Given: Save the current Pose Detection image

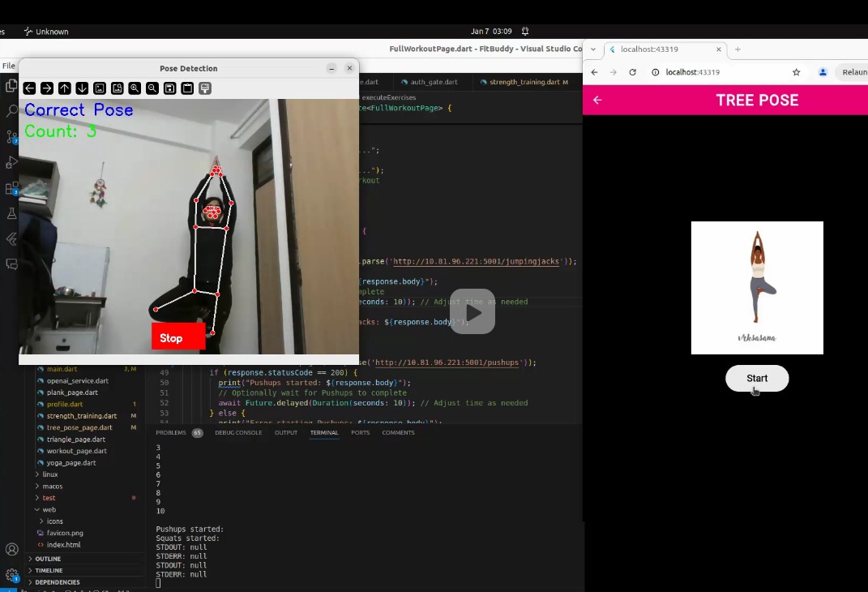Looking at the screenshot, I should click(x=170, y=88).
